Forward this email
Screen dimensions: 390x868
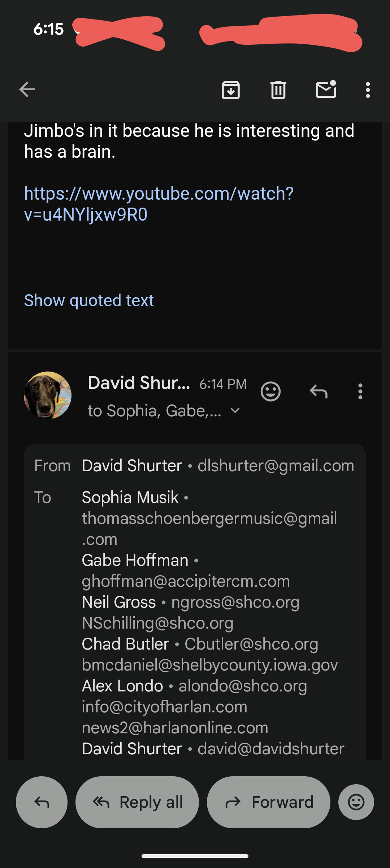pyautogui.click(x=269, y=802)
